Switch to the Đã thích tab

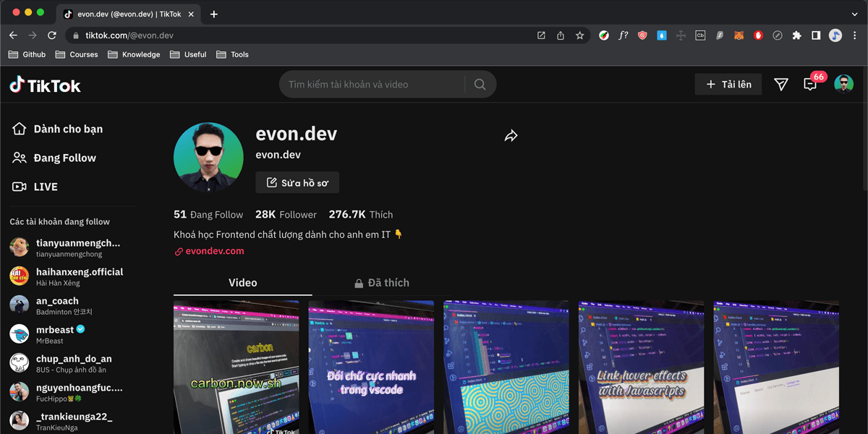[381, 283]
